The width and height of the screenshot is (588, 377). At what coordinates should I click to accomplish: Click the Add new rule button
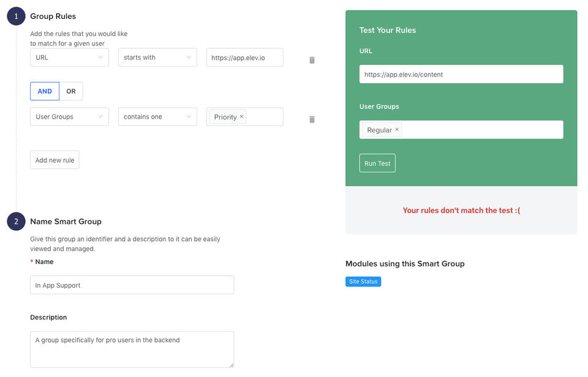(55, 160)
